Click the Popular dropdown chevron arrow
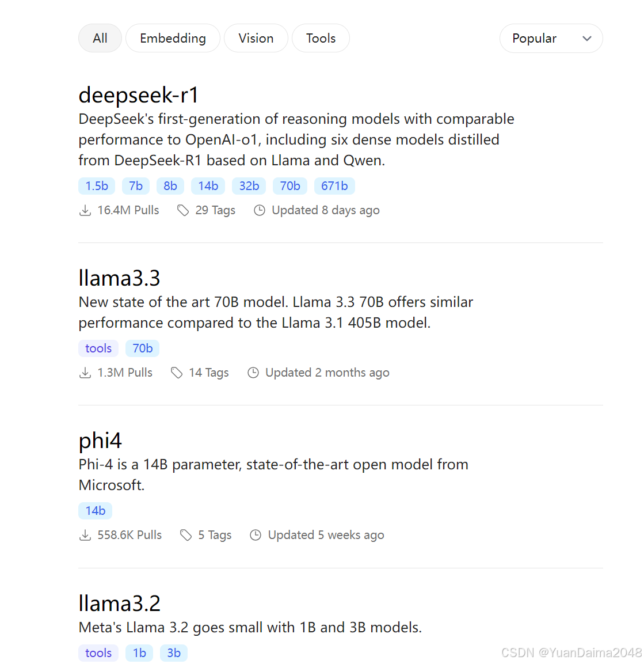This screenshot has height=664, width=644. tap(586, 39)
